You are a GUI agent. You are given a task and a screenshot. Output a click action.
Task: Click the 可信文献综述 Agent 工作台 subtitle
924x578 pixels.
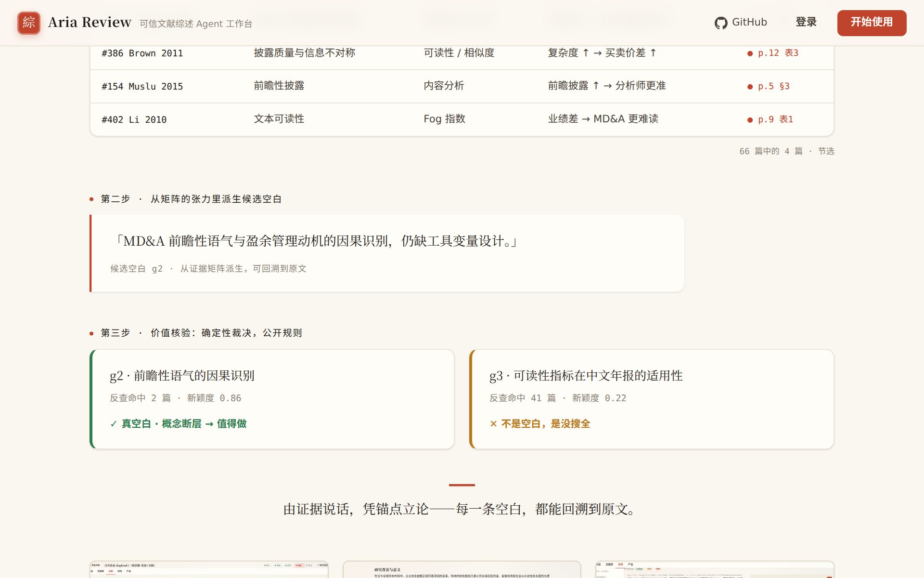click(x=196, y=24)
